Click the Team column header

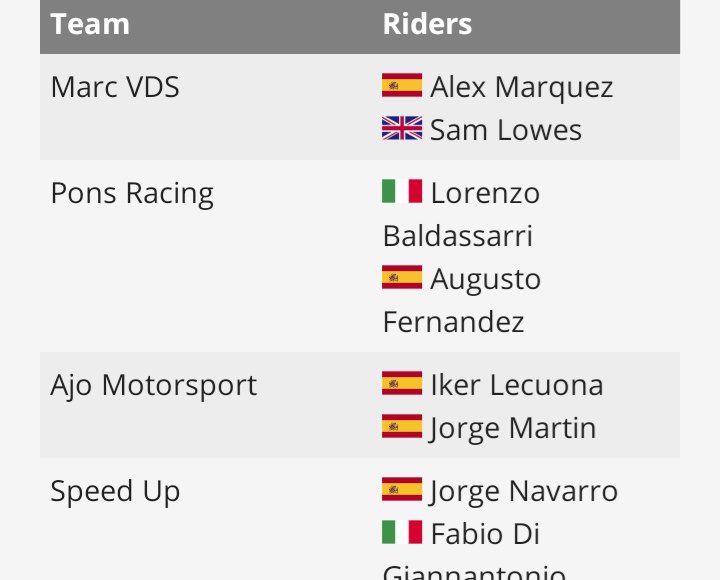(x=90, y=24)
